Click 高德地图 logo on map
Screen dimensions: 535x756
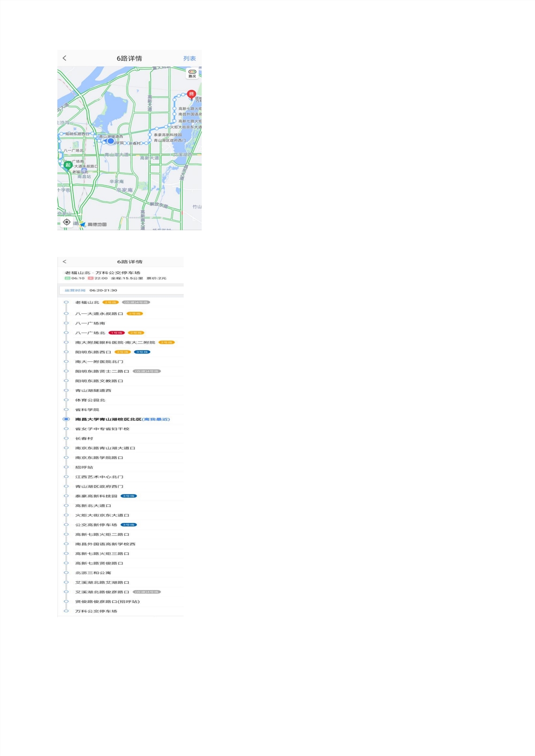[x=93, y=225]
